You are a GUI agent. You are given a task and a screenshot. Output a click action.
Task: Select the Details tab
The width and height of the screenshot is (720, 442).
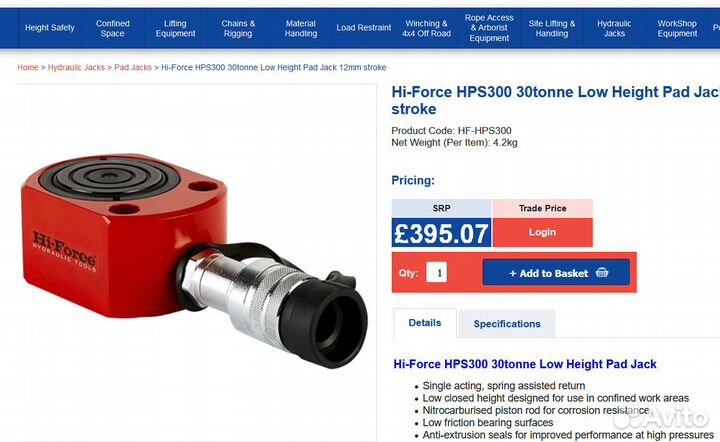425,323
